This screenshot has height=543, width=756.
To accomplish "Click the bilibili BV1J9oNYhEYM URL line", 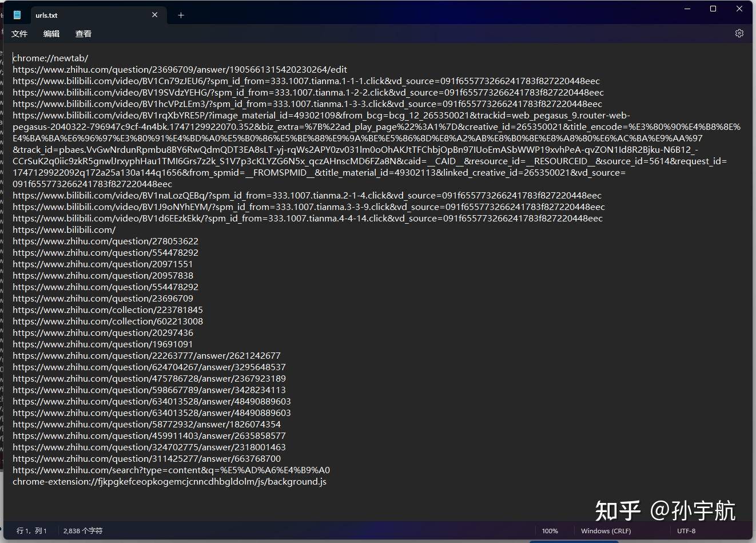I will [x=309, y=207].
